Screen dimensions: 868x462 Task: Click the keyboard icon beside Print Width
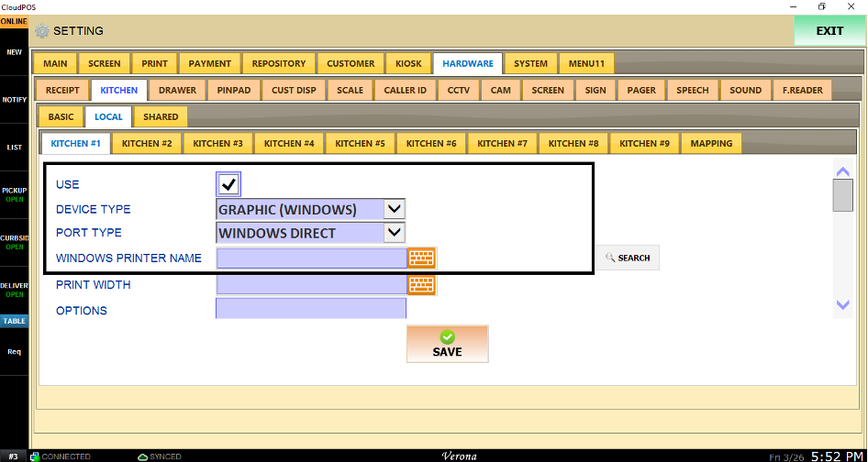pos(421,284)
